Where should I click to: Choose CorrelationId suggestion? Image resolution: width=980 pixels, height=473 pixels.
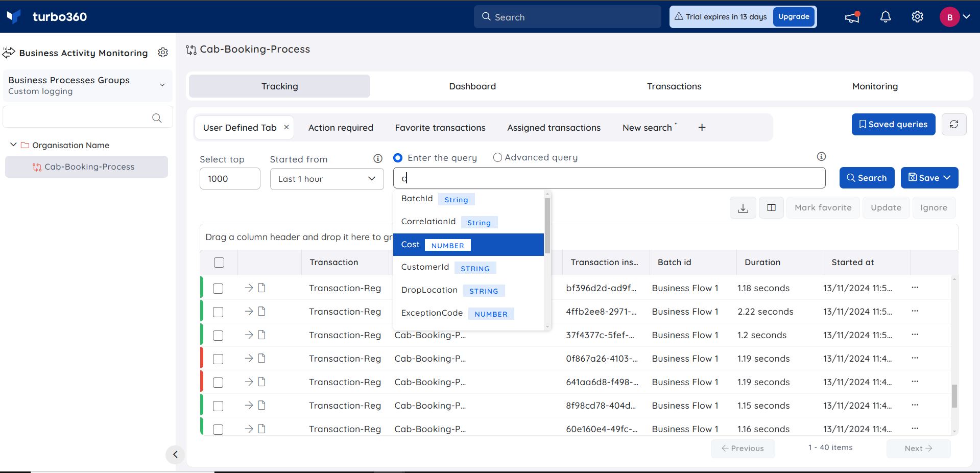pyautogui.click(x=468, y=222)
